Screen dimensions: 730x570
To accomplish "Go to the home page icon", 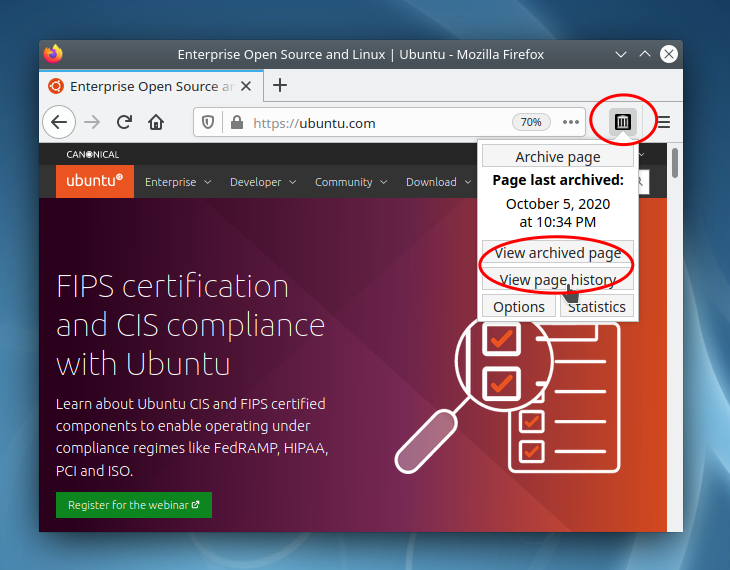I will 156,122.
